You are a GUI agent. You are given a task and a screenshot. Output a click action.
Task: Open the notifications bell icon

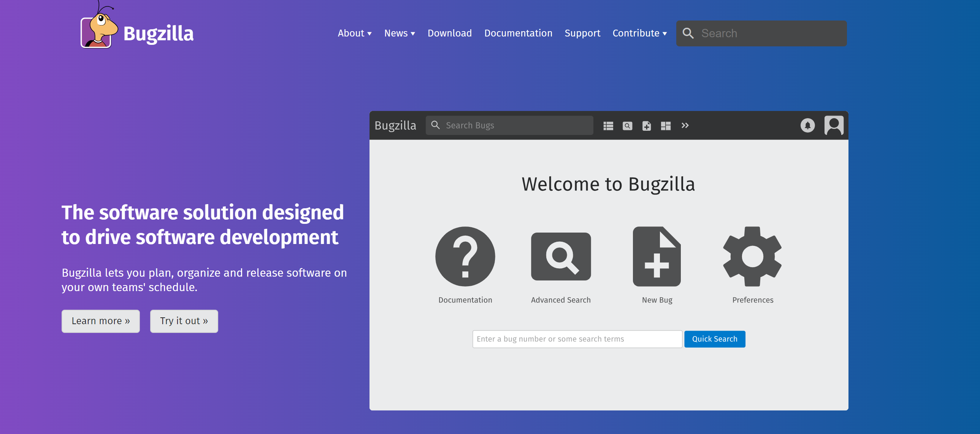(x=807, y=125)
